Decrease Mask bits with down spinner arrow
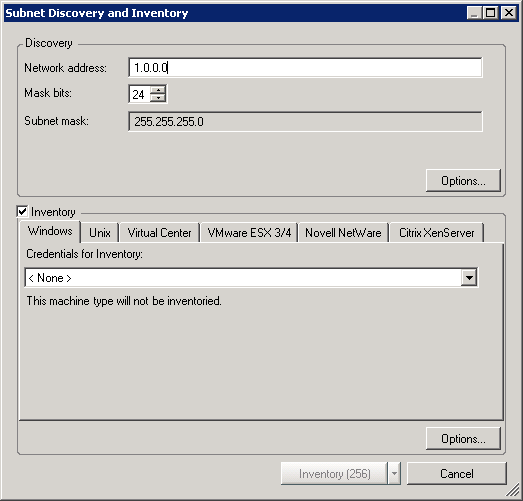The height and width of the screenshot is (501, 523). [x=158, y=98]
